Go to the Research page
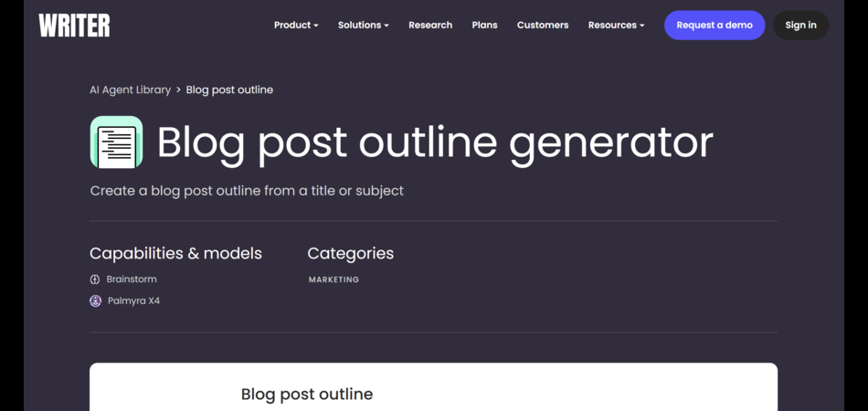This screenshot has height=411, width=868. coord(430,26)
